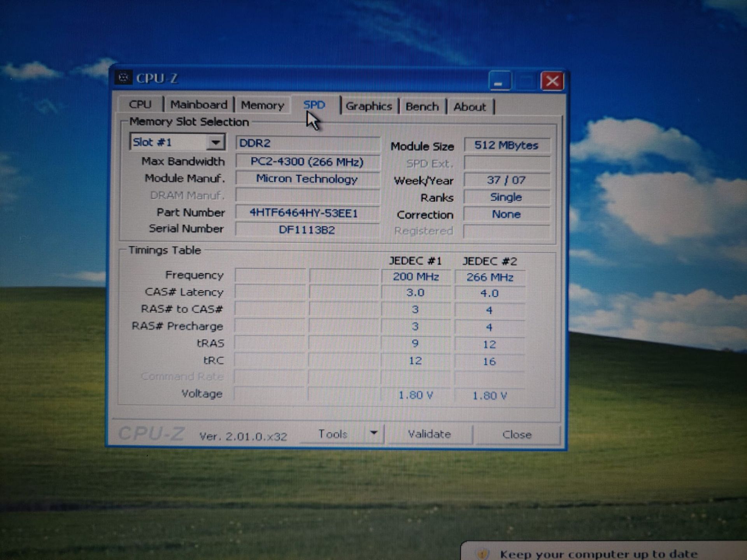Screen dimensions: 747x560
Task: Click the 512 MBytes module size value
Action: [507, 145]
